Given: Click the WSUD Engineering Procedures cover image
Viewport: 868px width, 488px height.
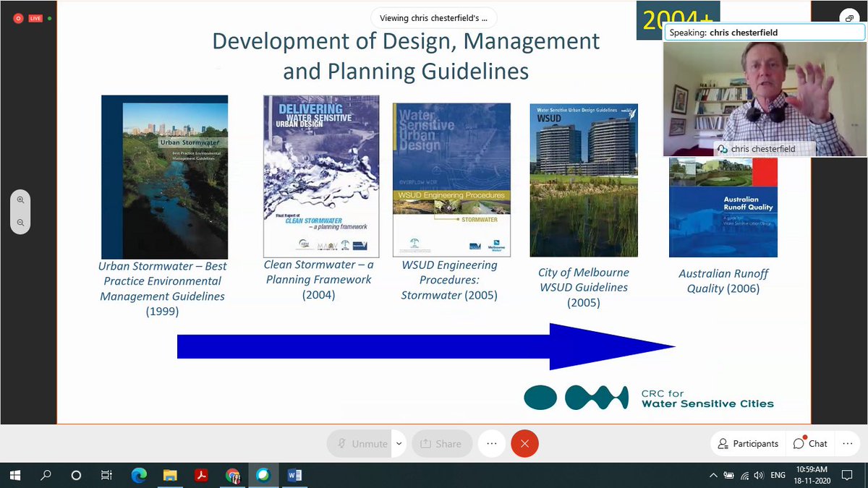Looking at the screenshot, I should point(451,180).
